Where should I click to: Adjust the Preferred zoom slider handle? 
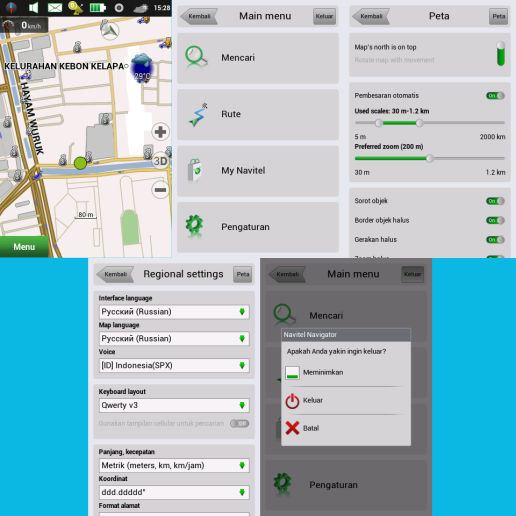[x=430, y=159]
